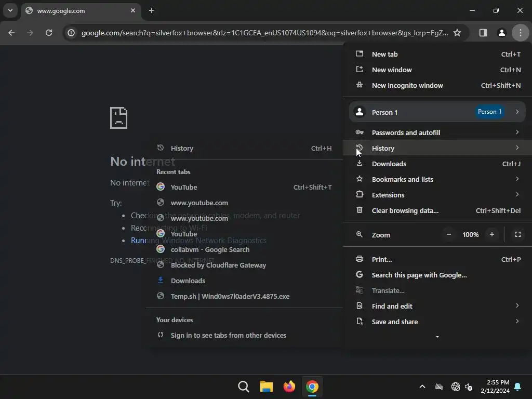Select Print menu item

(x=437, y=259)
